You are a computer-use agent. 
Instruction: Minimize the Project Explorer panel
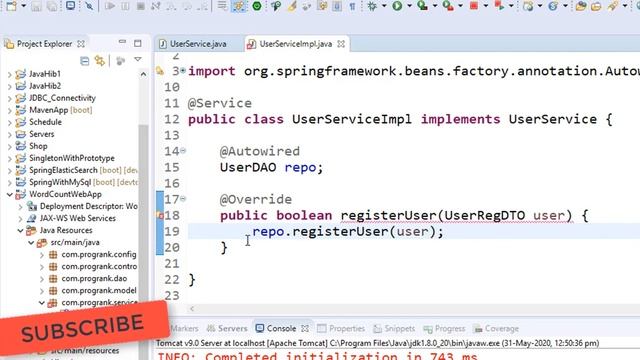pos(122,42)
